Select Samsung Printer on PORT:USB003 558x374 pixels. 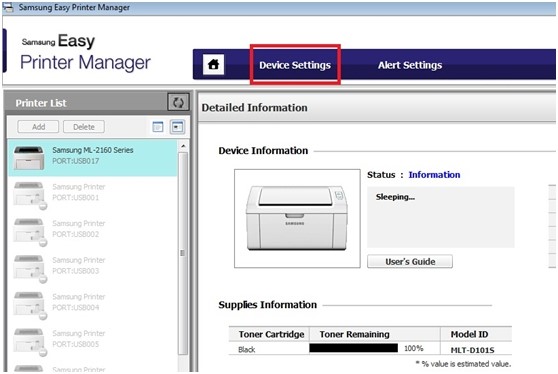click(93, 268)
